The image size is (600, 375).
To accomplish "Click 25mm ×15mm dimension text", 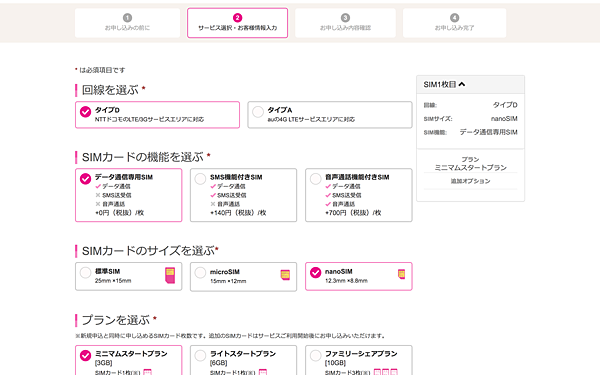I will click(x=113, y=281).
